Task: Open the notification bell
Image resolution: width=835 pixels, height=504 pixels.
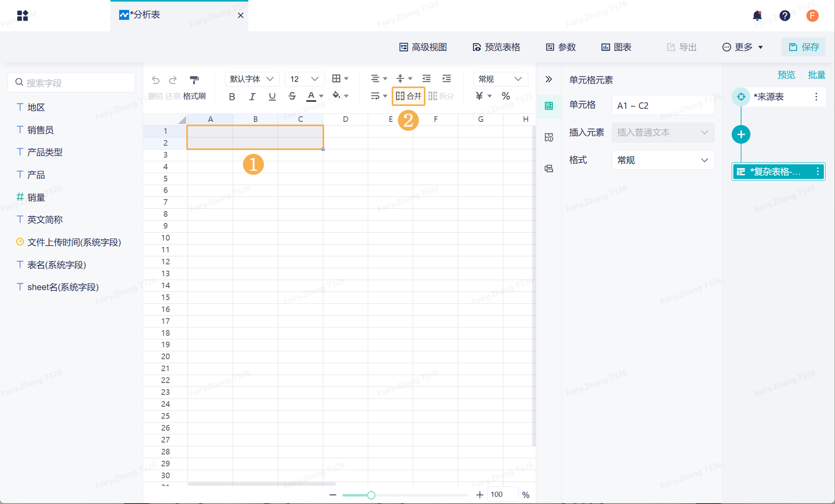Action: 757,15
